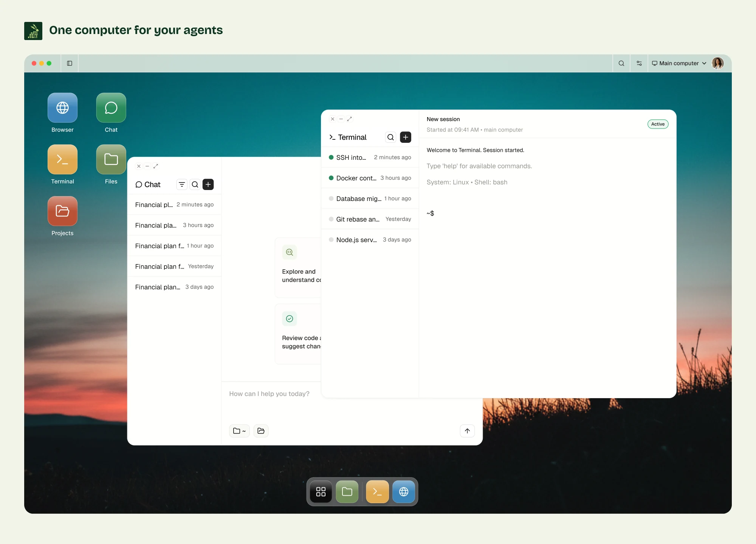
Task: Click the Active status badge in Terminal
Action: click(x=658, y=124)
